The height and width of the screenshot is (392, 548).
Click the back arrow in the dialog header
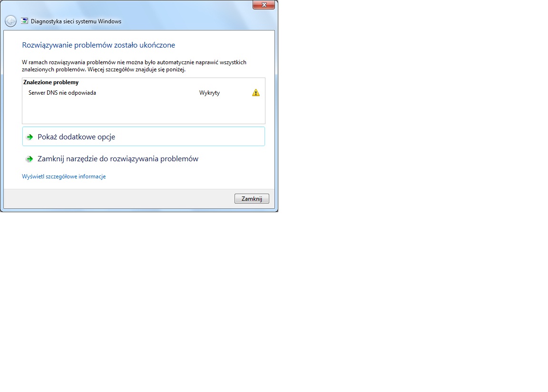11,21
